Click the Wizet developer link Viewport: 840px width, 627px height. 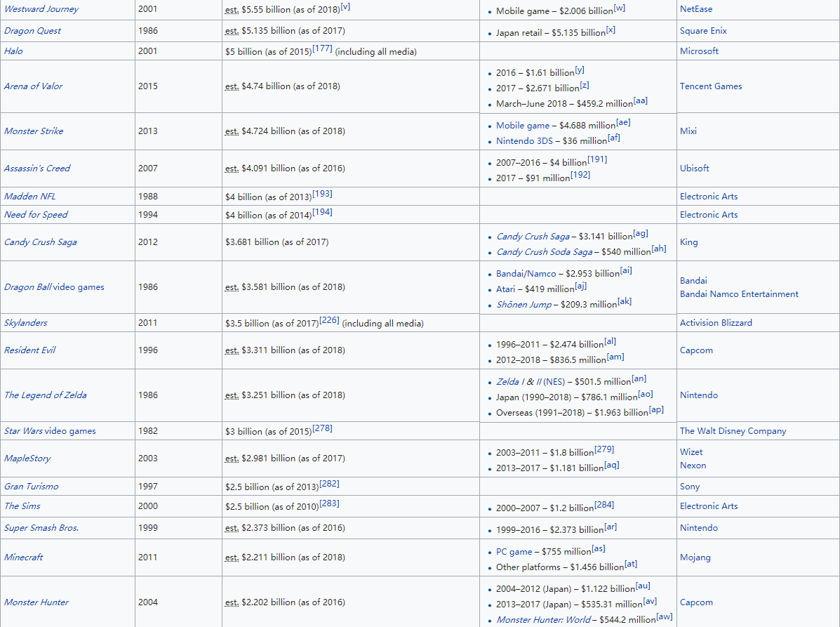(x=691, y=452)
